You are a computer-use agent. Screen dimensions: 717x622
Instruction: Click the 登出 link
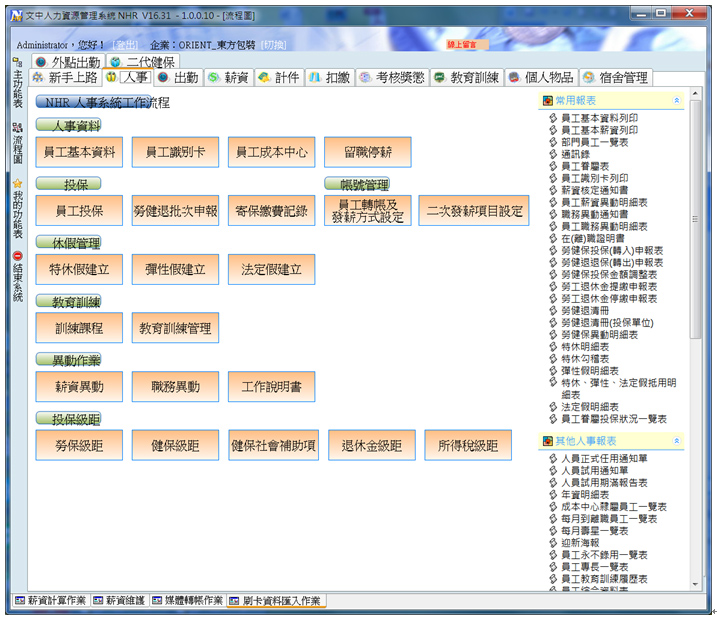pyautogui.click(x=126, y=45)
